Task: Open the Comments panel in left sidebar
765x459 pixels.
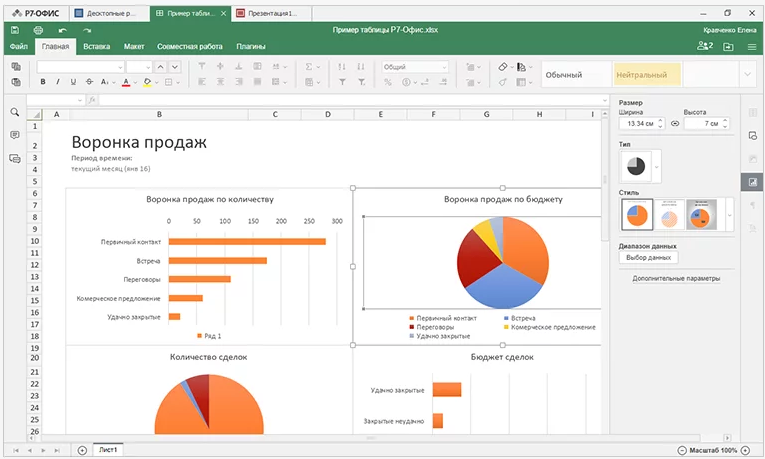Action: point(14,135)
